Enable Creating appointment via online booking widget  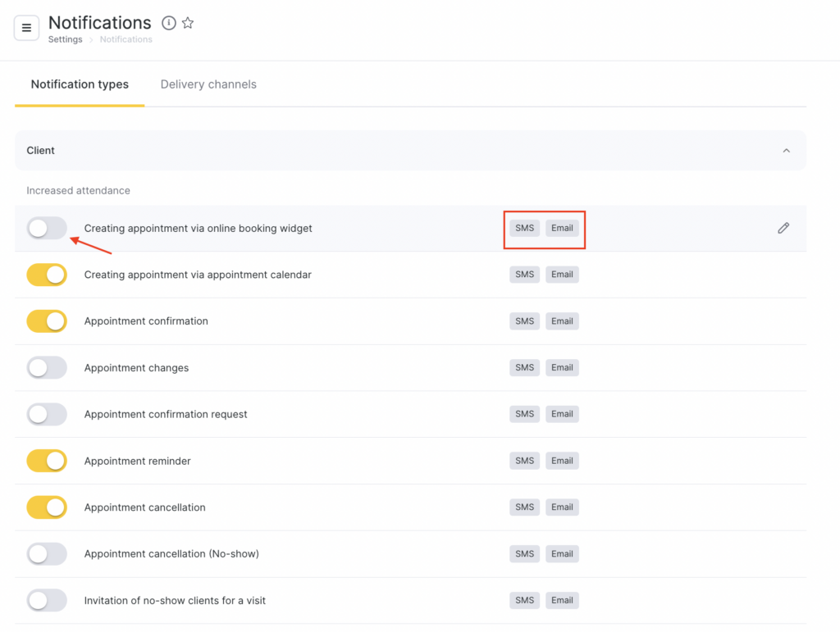[x=47, y=228]
